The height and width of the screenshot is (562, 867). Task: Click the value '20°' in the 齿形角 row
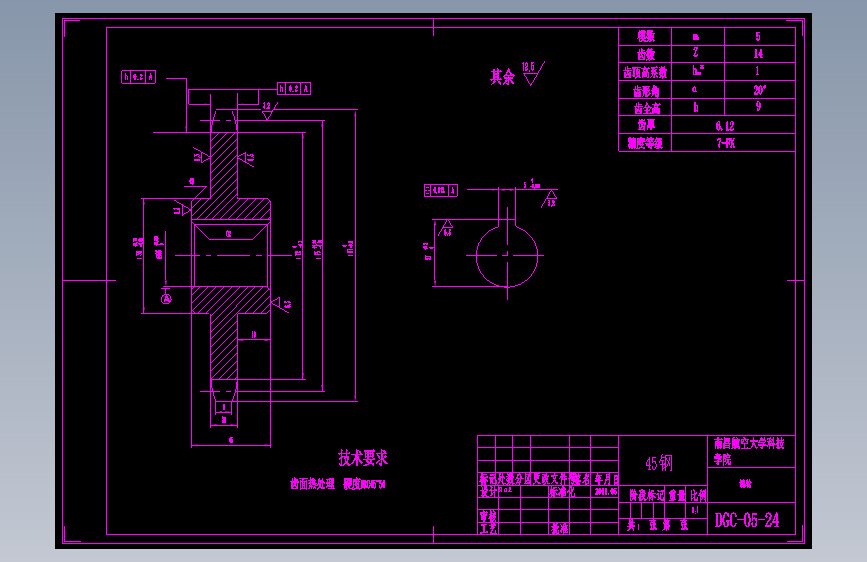(759, 90)
